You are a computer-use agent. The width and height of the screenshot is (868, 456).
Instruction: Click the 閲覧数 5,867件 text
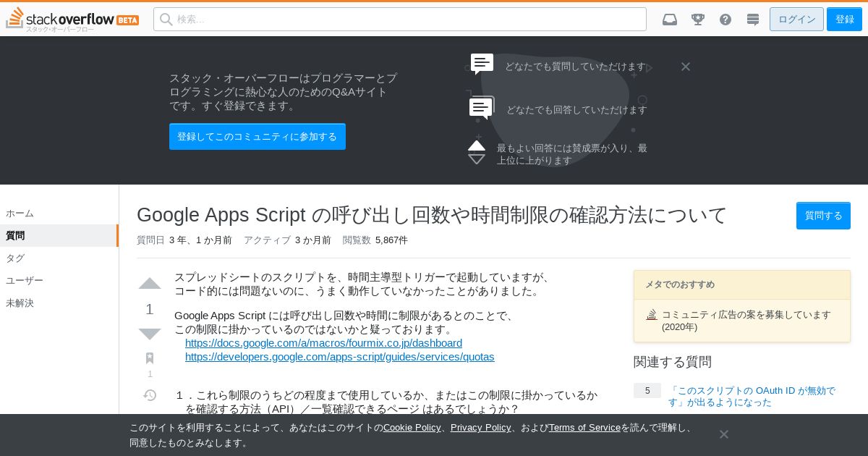[375, 240]
